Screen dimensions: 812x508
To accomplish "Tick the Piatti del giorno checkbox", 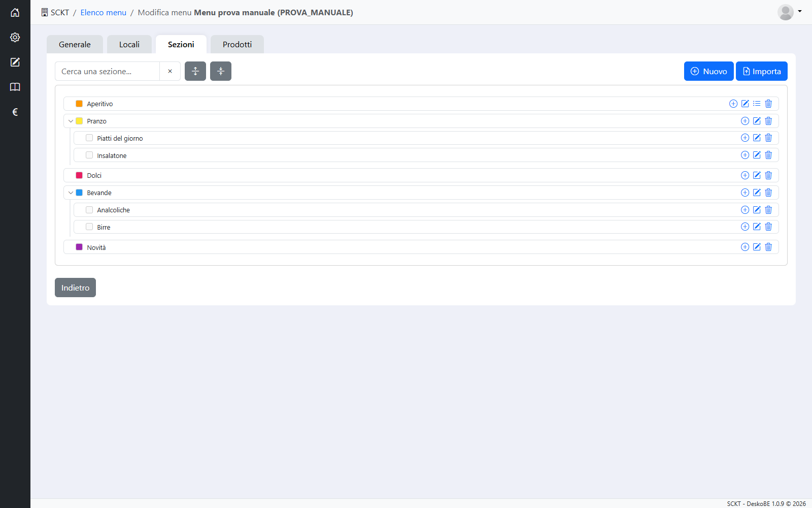I will point(89,138).
